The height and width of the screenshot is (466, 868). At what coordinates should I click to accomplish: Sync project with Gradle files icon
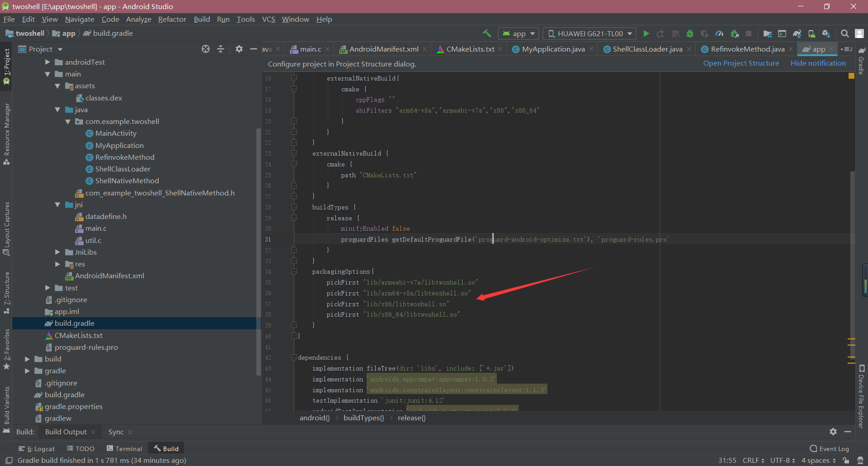click(797, 33)
